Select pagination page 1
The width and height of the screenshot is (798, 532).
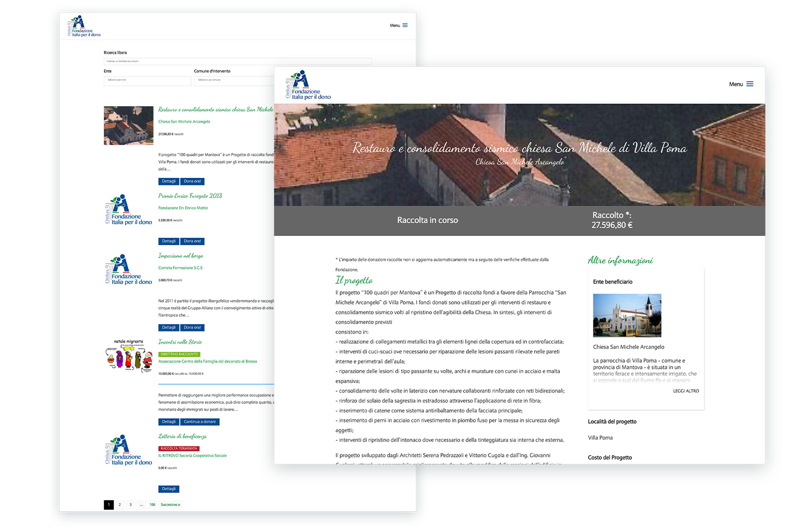coord(109,505)
